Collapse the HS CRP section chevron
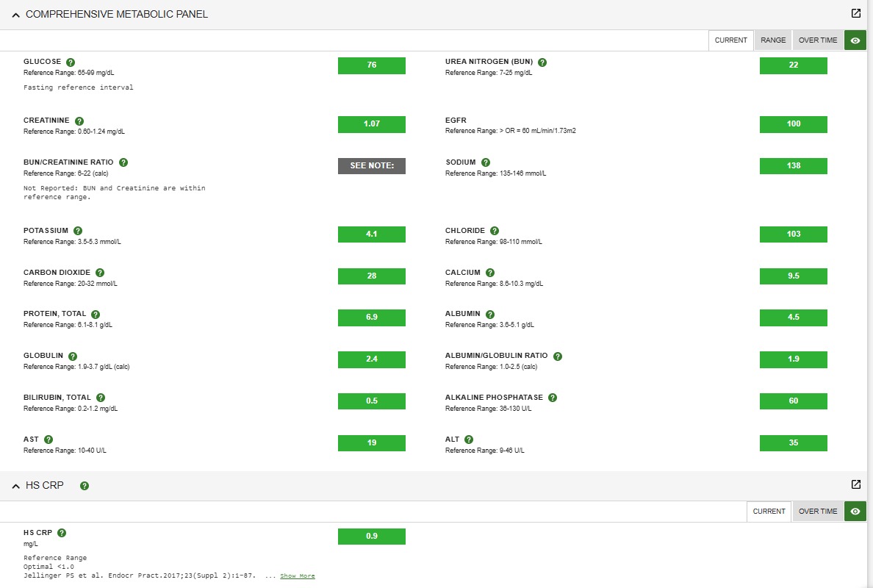The width and height of the screenshot is (873, 588). coord(15,486)
